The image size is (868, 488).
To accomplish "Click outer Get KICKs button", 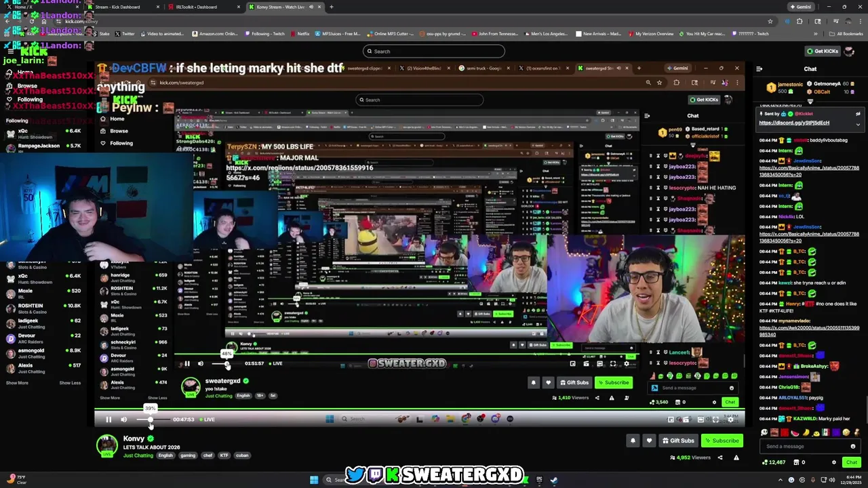I will tap(822, 52).
